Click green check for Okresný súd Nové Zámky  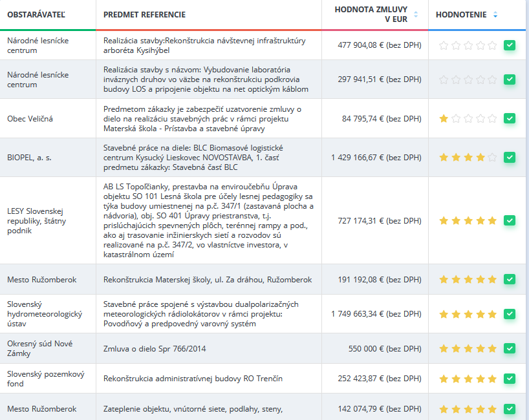pyautogui.click(x=510, y=348)
